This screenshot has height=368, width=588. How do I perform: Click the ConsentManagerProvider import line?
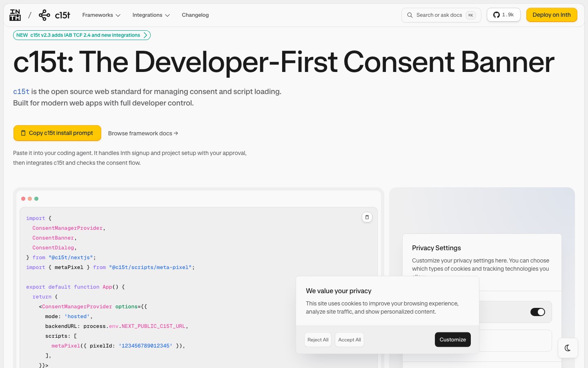pos(69,228)
